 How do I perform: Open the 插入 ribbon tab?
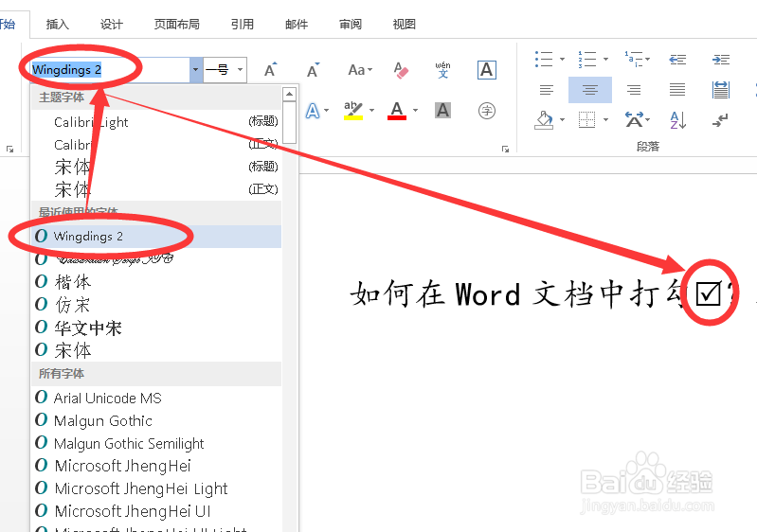58,24
